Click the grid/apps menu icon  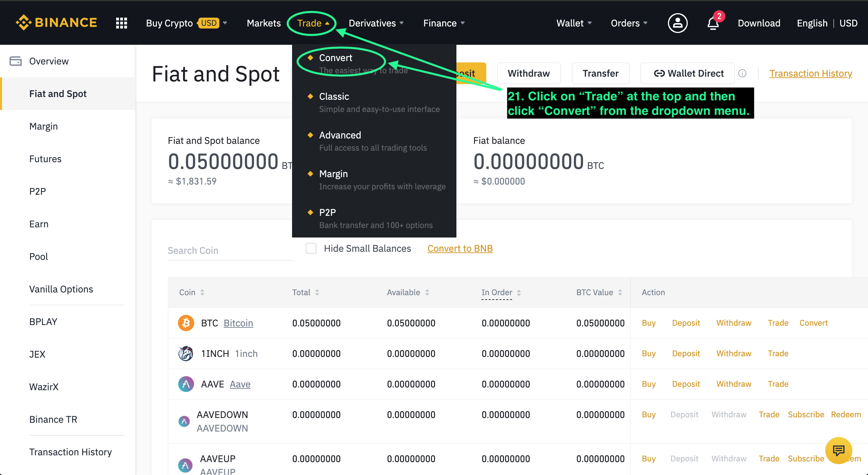[x=121, y=23]
